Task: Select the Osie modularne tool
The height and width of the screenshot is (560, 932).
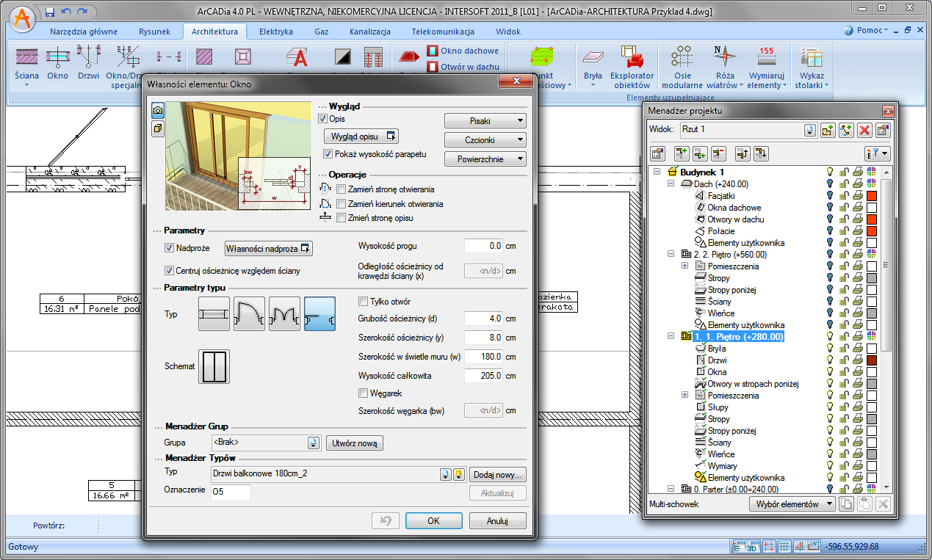Action: click(682, 57)
